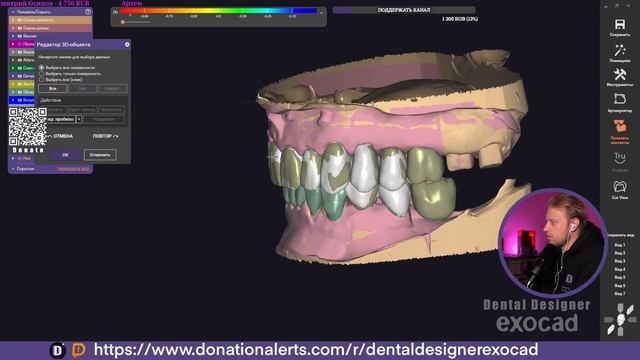Click the 'ПОДДЕРЖАТЬ КАНАЛ' progress bar

404,10
